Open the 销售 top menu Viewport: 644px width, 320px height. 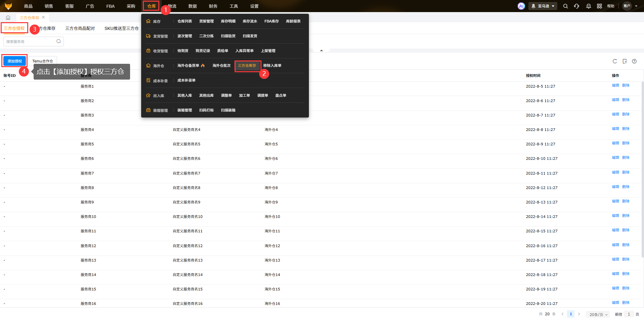click(49, 6)
